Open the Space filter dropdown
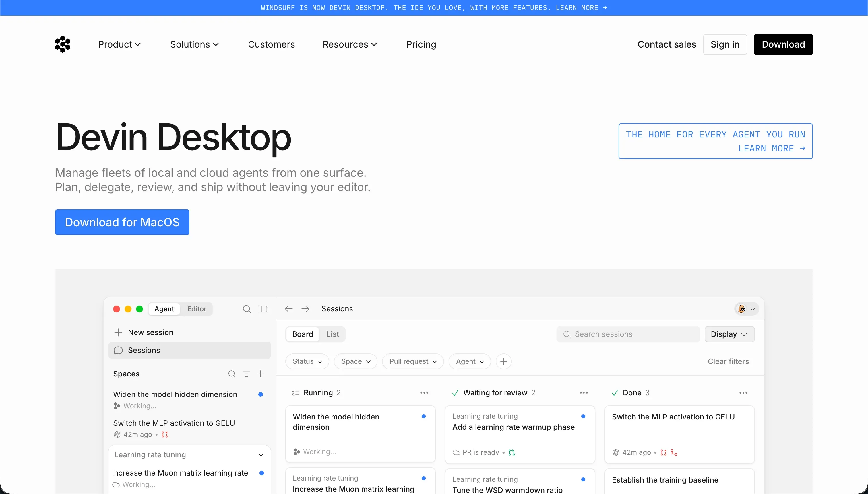The height and width of the screenshot is (494, 868). pos(355,361)
